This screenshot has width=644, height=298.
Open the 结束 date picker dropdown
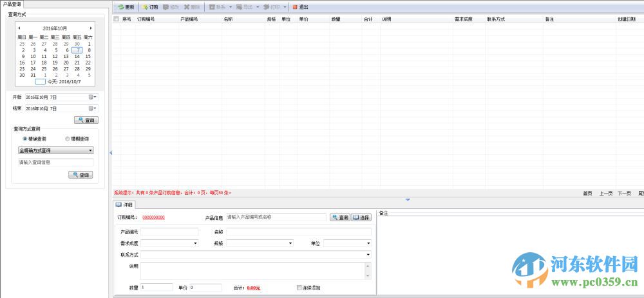coord(92,108)
